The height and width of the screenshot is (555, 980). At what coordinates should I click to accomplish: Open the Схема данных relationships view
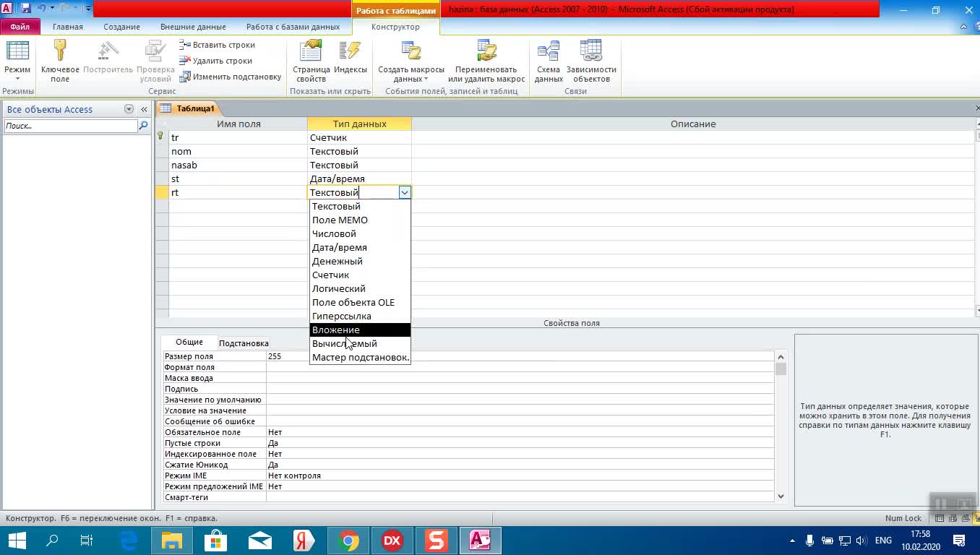click(549, 61)
